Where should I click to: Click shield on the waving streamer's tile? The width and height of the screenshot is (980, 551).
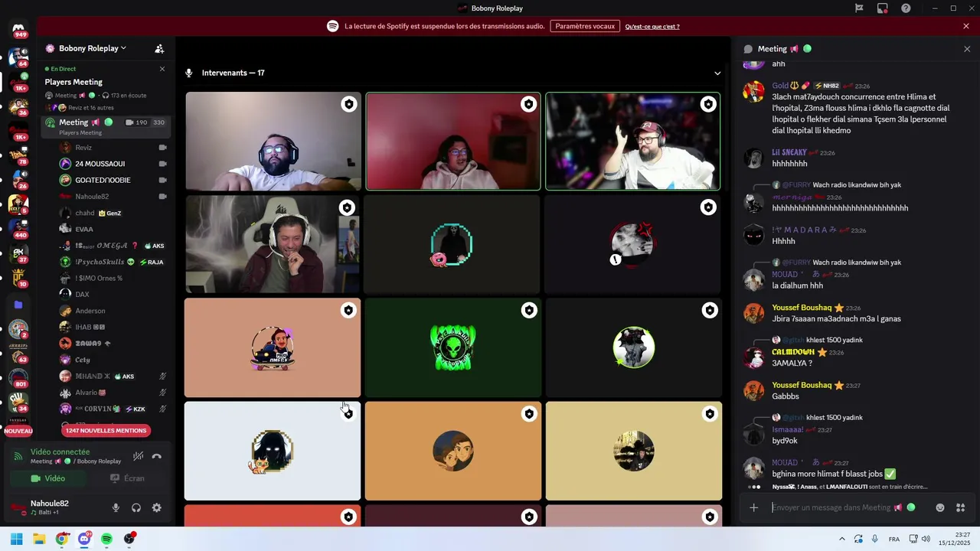click(708, 104)
